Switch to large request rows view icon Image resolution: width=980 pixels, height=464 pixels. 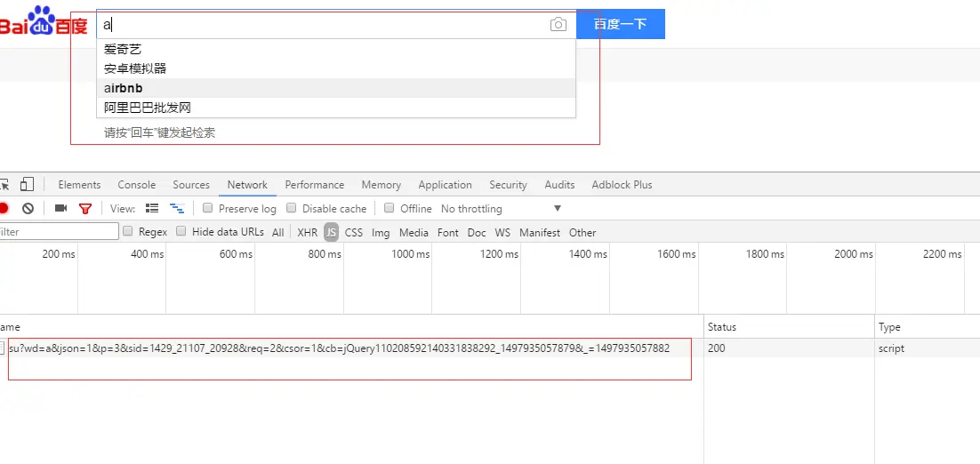pos(152,209)
